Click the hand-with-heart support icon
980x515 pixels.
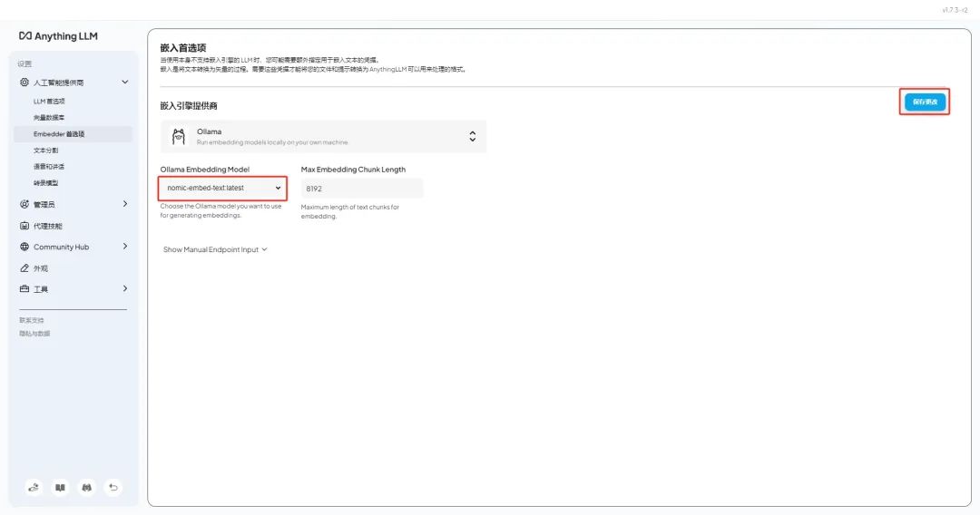pos(34,488)
